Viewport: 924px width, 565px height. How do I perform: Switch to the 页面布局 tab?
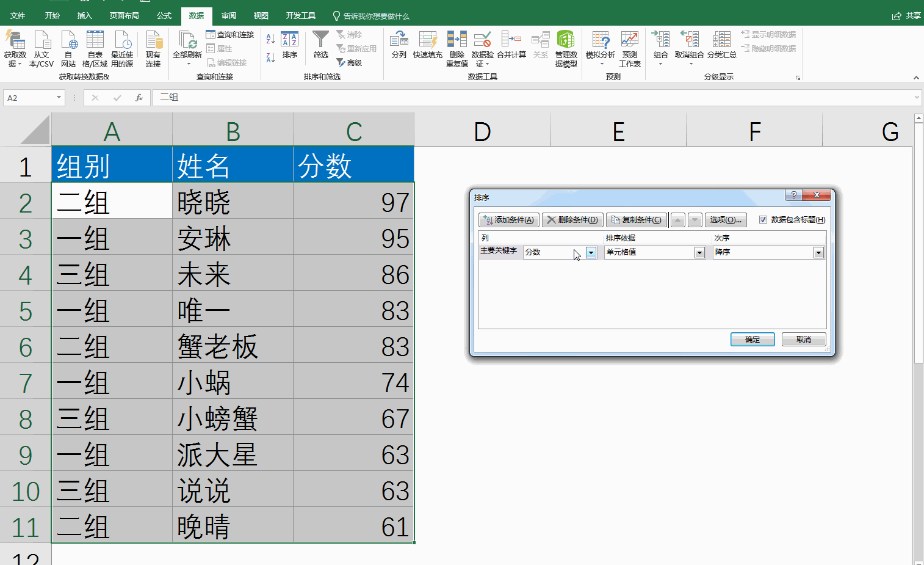click(x=125, y=16)
